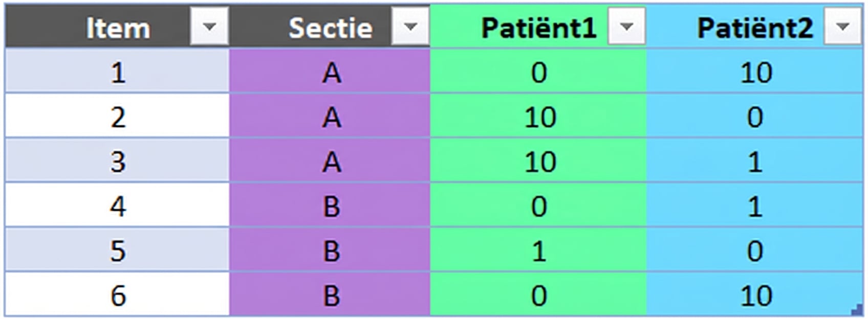Viewport: 868px width, 319px height.
Task: Select the Patiënt2 value 0 in row 2
Action: [755, 117]
